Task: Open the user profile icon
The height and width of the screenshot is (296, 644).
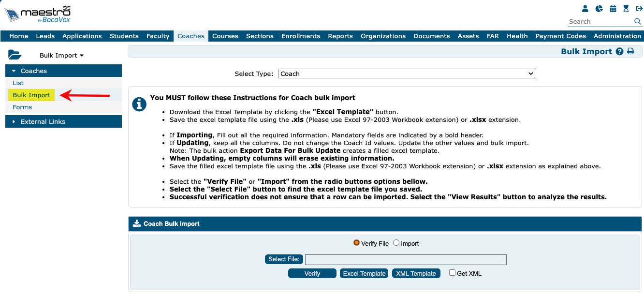Action: [x=585, y=9]
